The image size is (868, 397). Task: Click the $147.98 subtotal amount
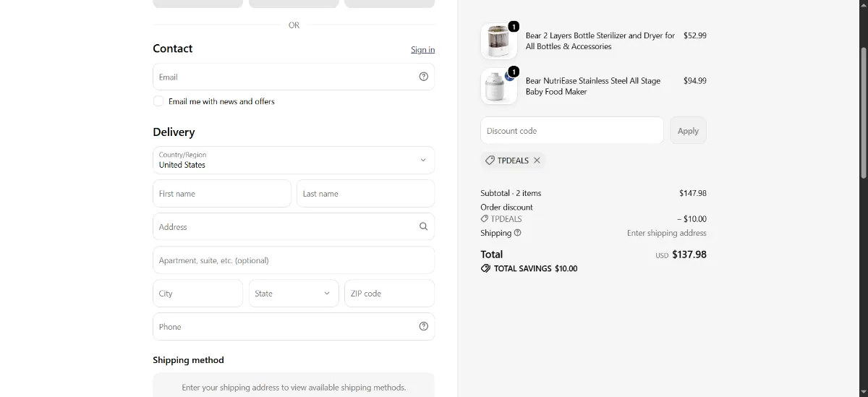(692, 193)
